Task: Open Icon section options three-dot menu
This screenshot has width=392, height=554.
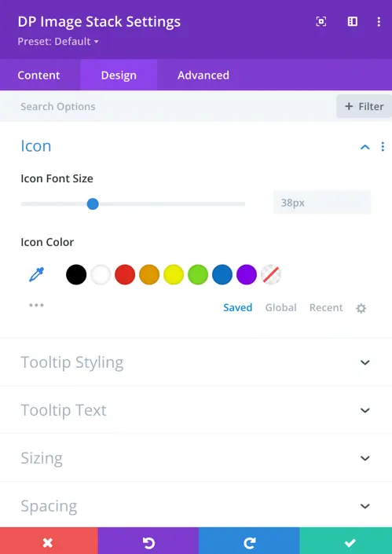Action: point(383,147)
